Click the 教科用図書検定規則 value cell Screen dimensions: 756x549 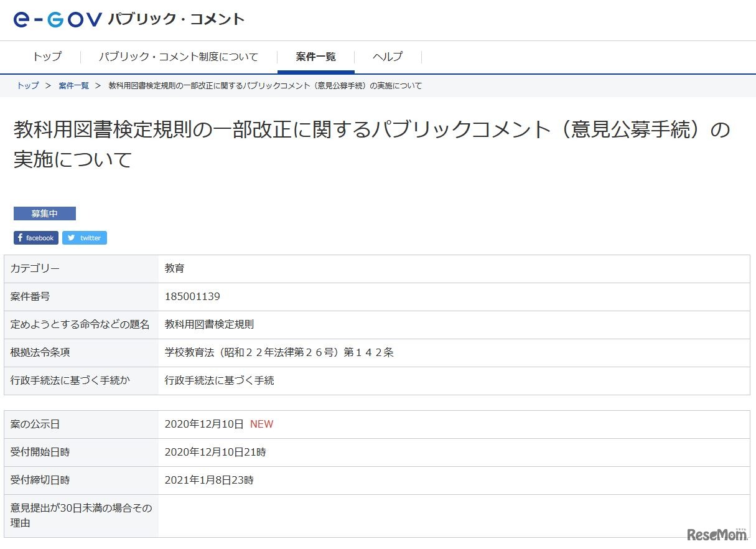pyautogui.click(x=210, y=325)
